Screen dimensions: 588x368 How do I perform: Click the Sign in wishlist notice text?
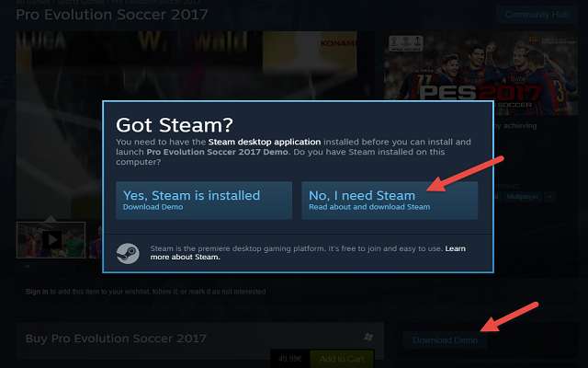146,292
